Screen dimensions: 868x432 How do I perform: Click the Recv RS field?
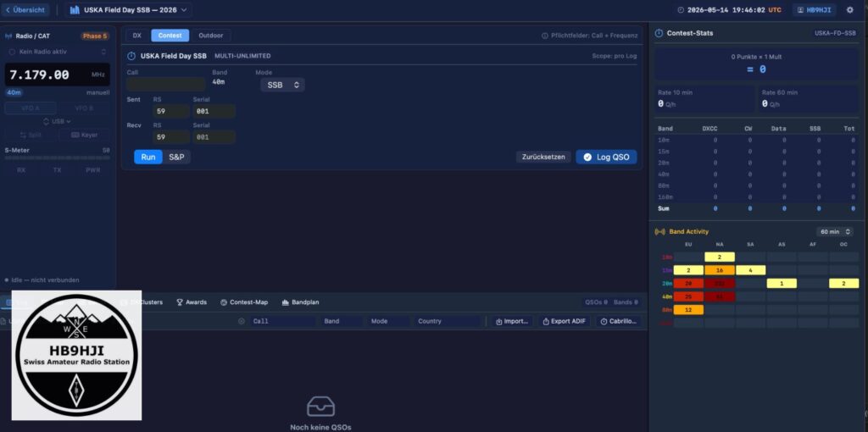[x=171, y=137]
